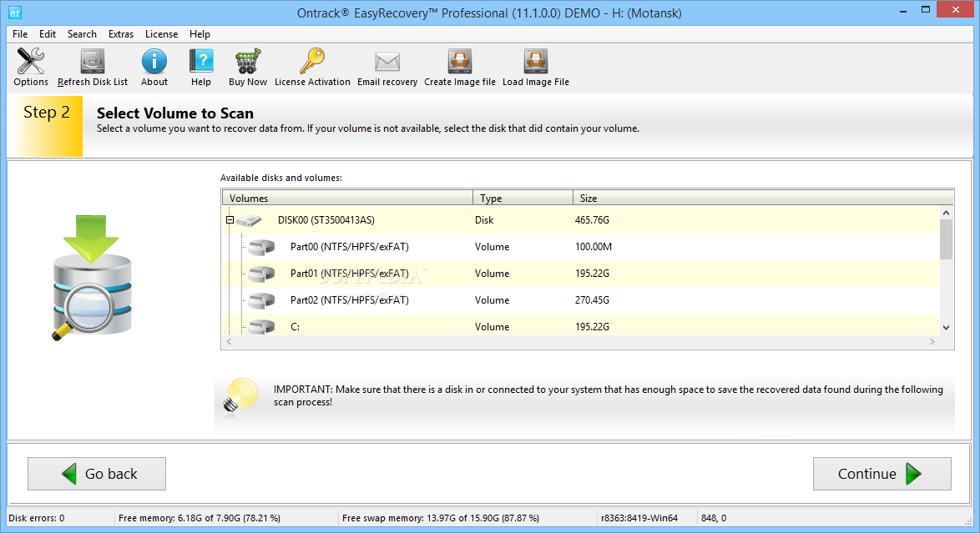Select Part00 (NTFS/HPFS/exFAT) volume

(x=350, y=247)
